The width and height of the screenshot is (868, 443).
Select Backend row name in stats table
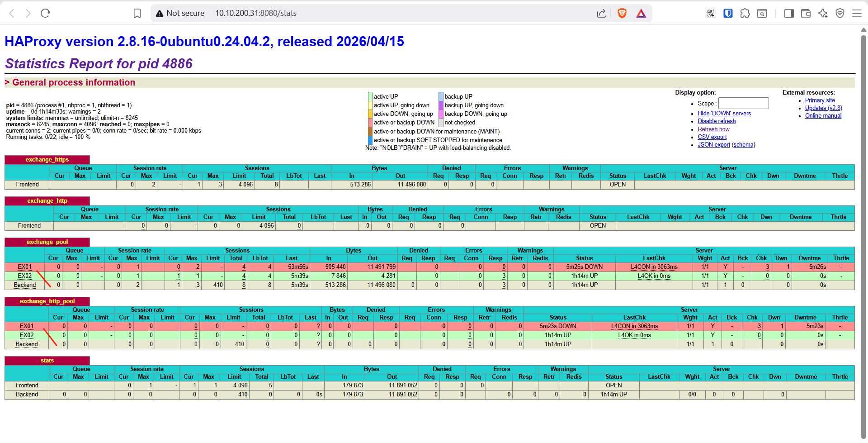click(27, 395)
